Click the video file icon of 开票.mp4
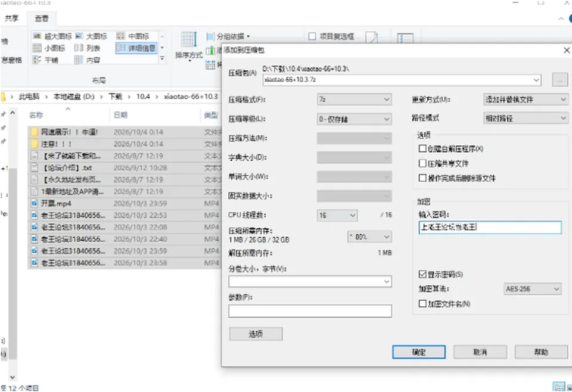This screenshot has height=392, width=572. 35,204
